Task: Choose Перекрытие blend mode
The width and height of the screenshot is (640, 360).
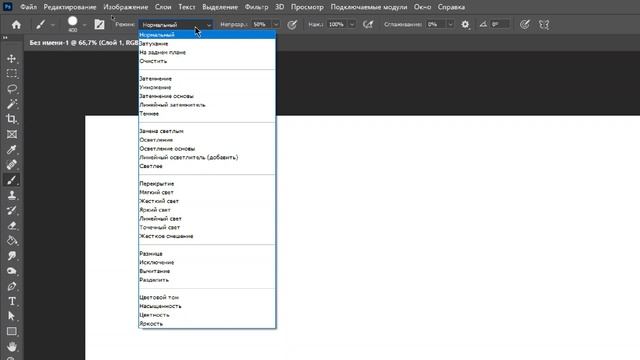Action: click(207, 184)
